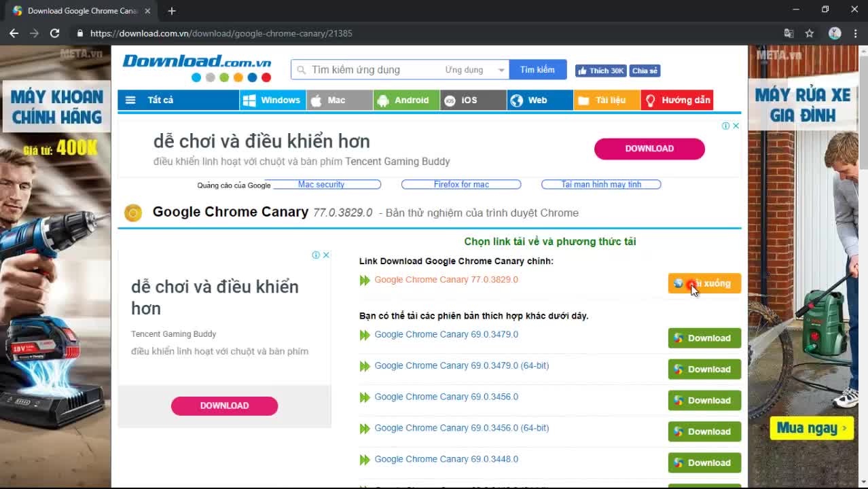Open a new tab with the plus button
Viewport: 868px width, 489px height.
point(172,11)
